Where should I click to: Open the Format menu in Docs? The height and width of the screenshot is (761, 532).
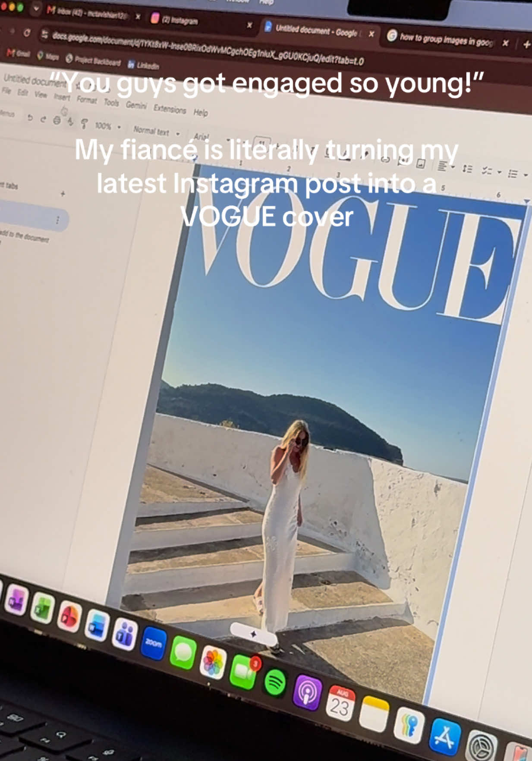point(87,100)
